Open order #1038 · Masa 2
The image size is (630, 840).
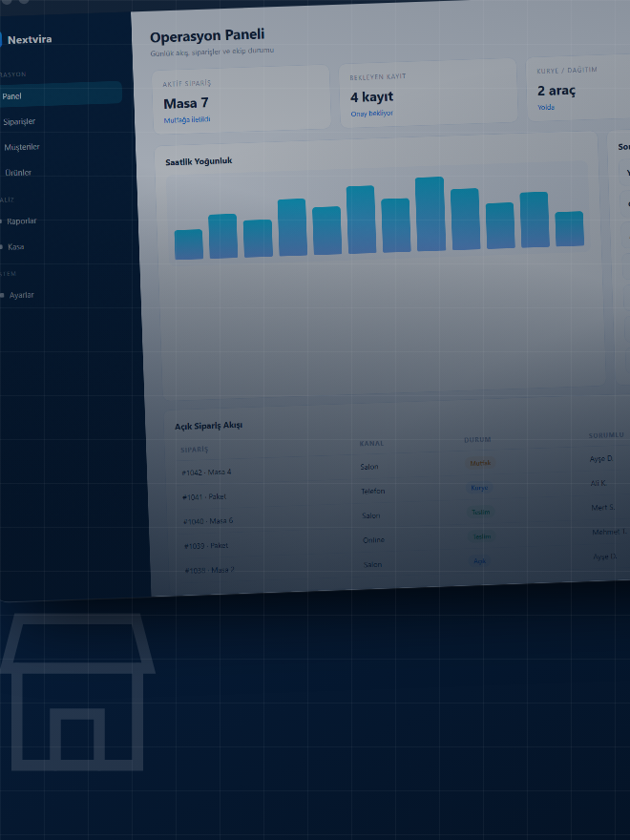209,570
